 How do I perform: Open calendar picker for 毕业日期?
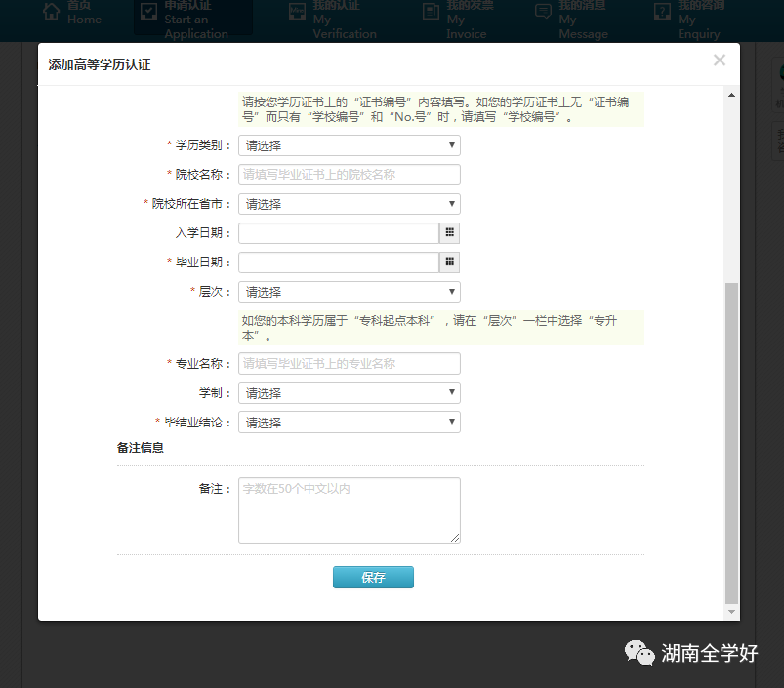[449, 263]
